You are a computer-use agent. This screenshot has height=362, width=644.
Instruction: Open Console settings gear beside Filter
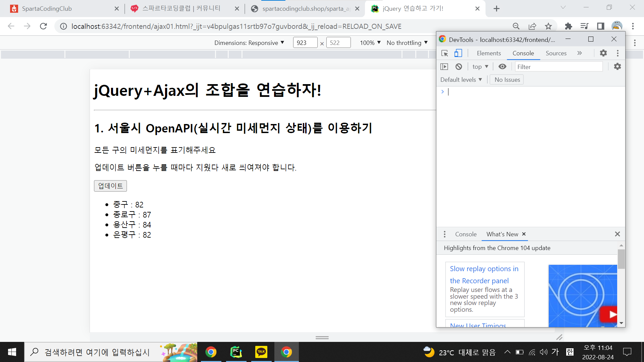[x=618, y=66]
